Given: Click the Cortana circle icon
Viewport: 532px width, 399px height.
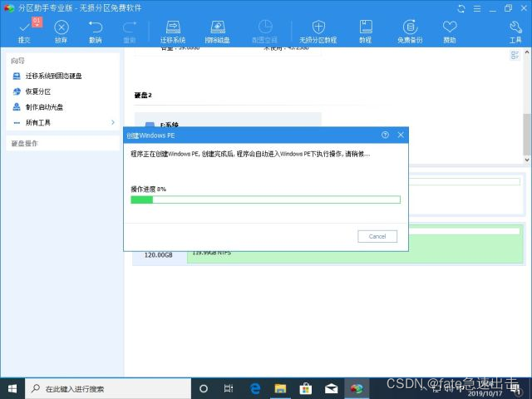Looking at the screenshot, I should tap(204, 388).
